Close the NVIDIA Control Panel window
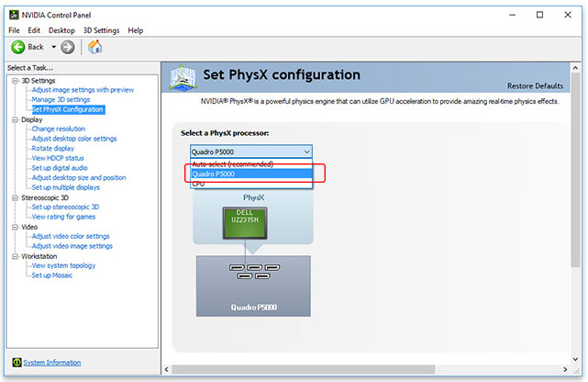Image resolution: width=588 pixels, height=382 pixels. pyautogui.click(x=568, y=15)
